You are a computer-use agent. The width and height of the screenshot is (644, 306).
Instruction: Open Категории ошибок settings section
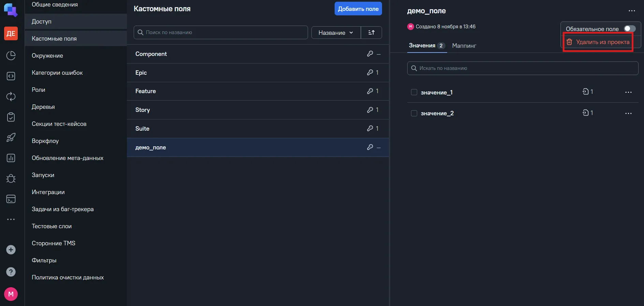coord(57,73)
